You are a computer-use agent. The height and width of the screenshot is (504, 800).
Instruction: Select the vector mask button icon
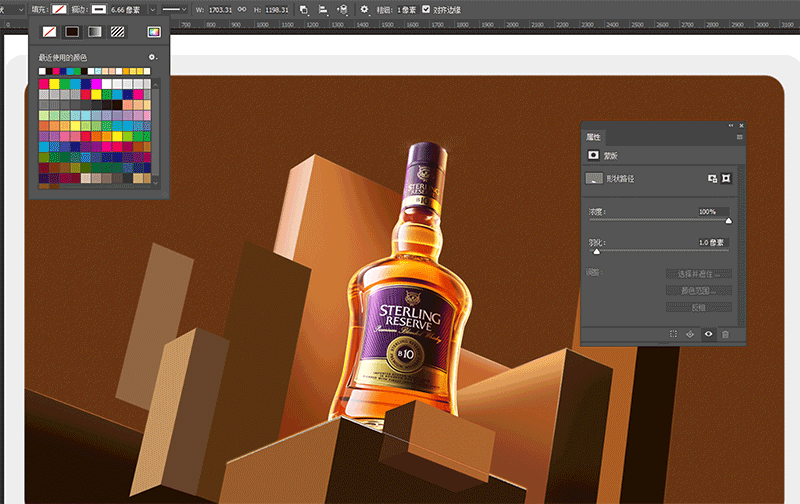tap(726, 178)
